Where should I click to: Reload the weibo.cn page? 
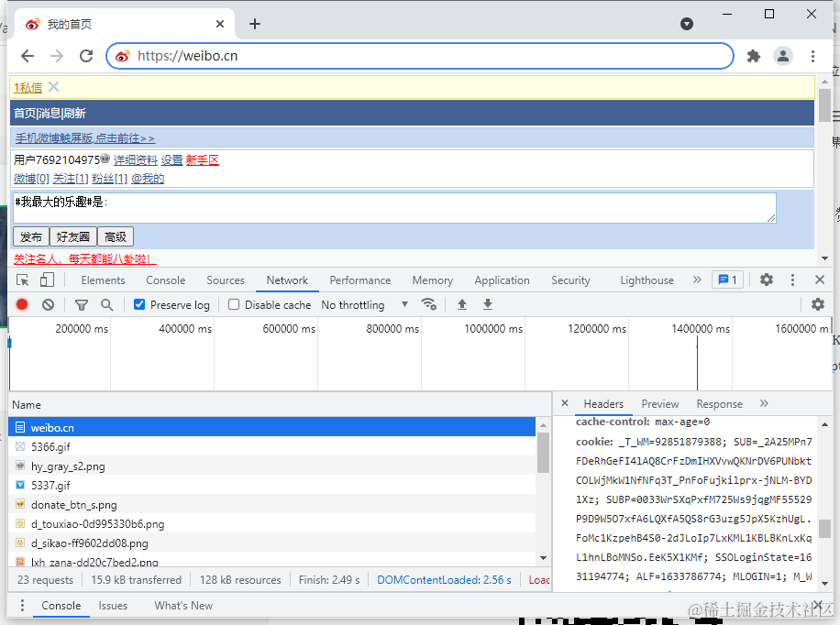[86, 56]
